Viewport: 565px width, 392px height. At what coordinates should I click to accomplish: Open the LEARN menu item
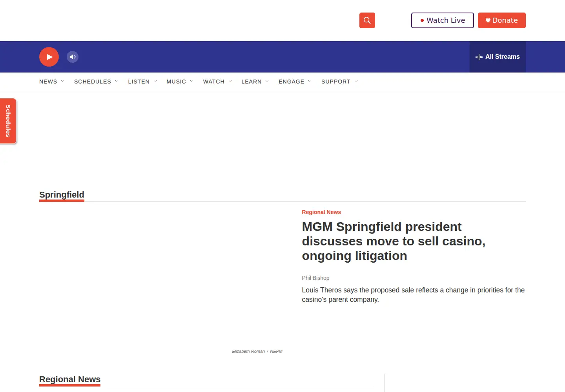252,82
